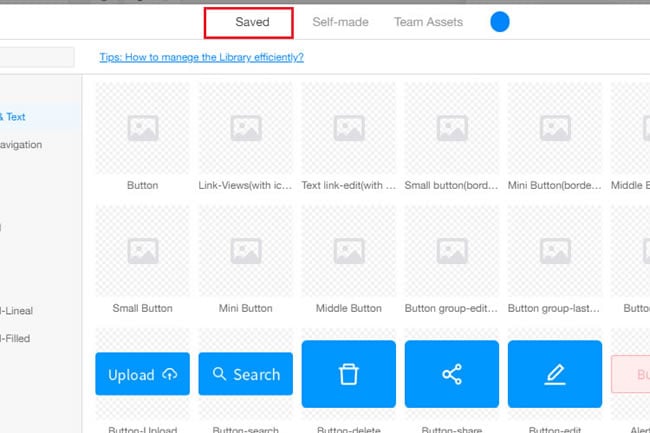The image size is (650, 433).
Task: Select the trash can delete button icon
Action: [349, 374]
